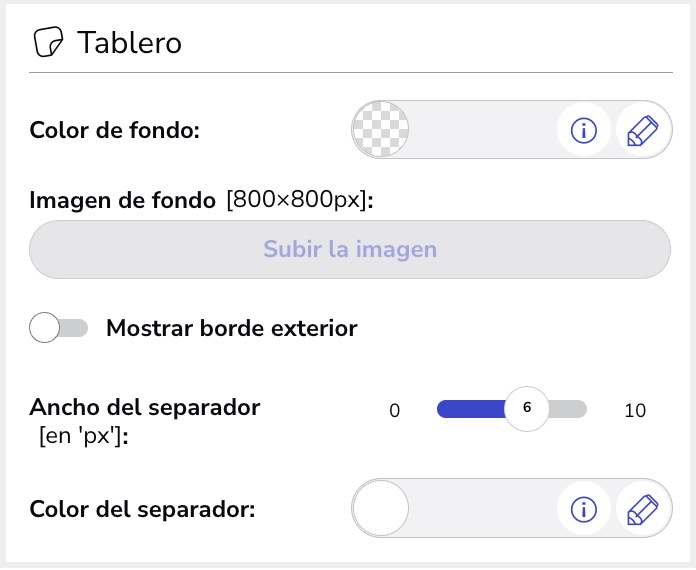This screenshot has height=570, width=696.
Task: Select the white separator color swatch
Action: 380,508
